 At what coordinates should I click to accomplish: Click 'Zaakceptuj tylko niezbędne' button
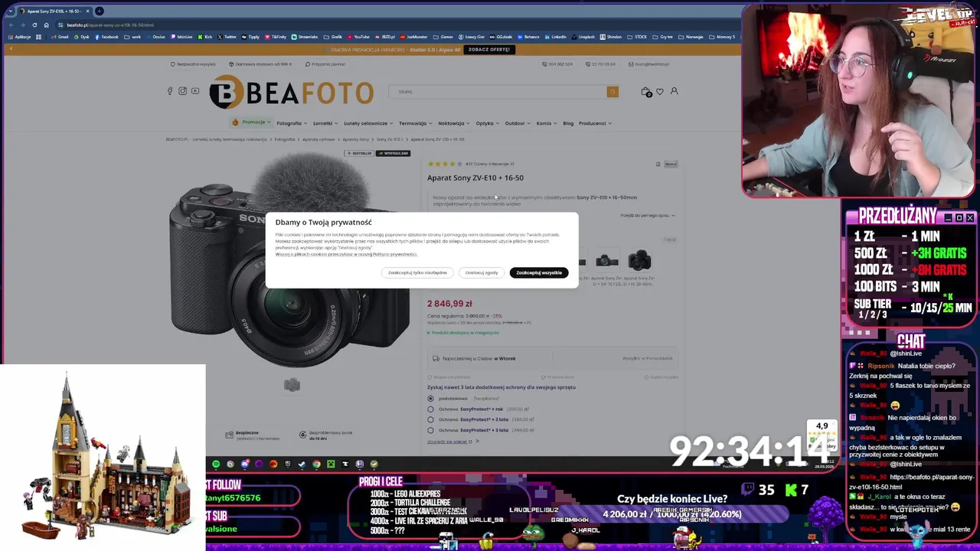click(417, 272)
